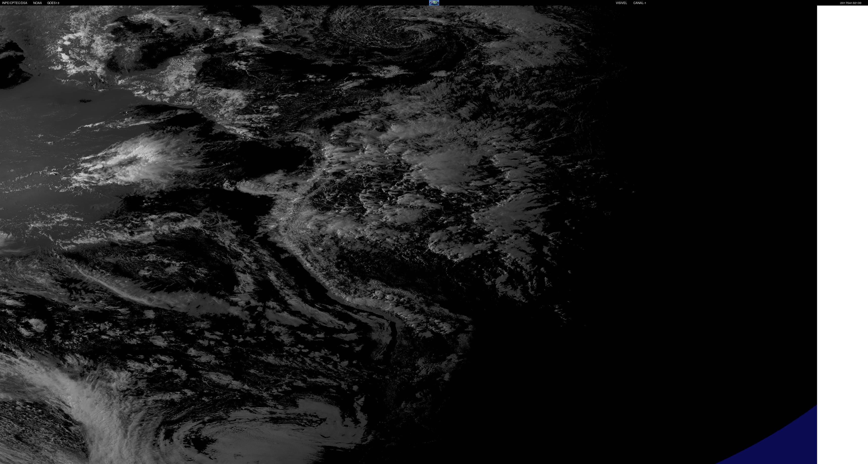Click the GOES13 satellite label
868x464 pixels.
tap(53, 3)
